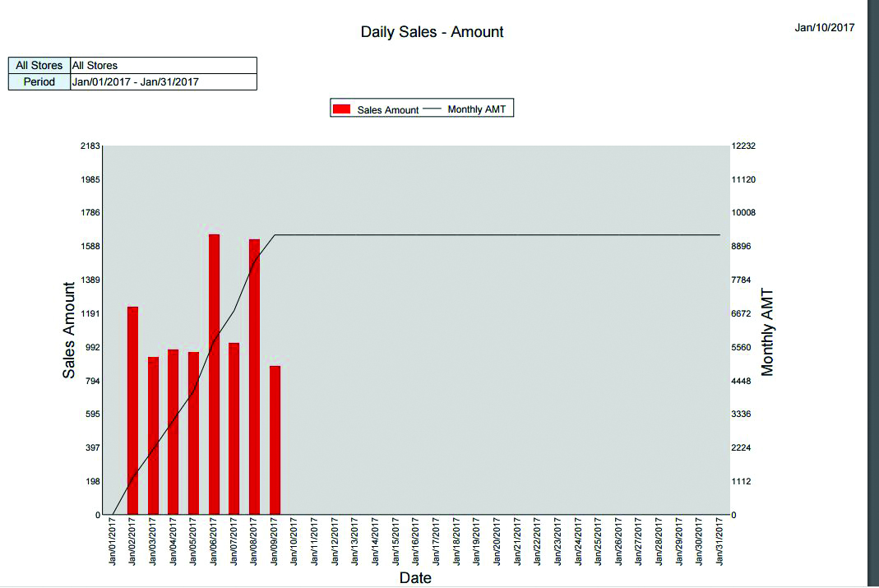Click the Jan/25/2017 x-axis date label
The image size is (879, 588).
598,541
